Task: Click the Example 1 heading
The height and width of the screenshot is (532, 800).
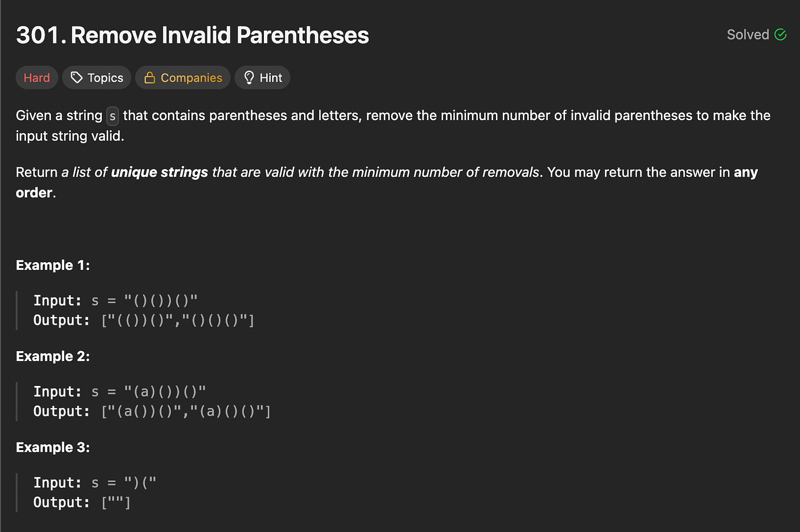Action: [53, 265]
